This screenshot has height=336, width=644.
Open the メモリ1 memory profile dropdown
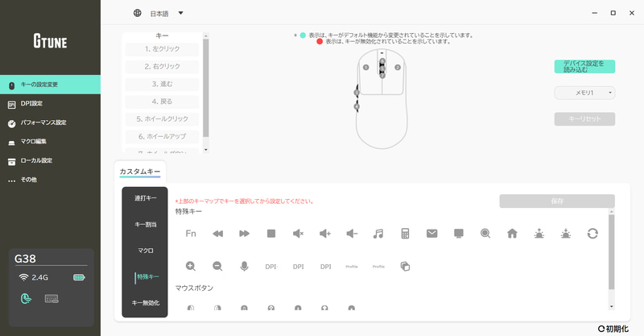(x=584, y=93)
